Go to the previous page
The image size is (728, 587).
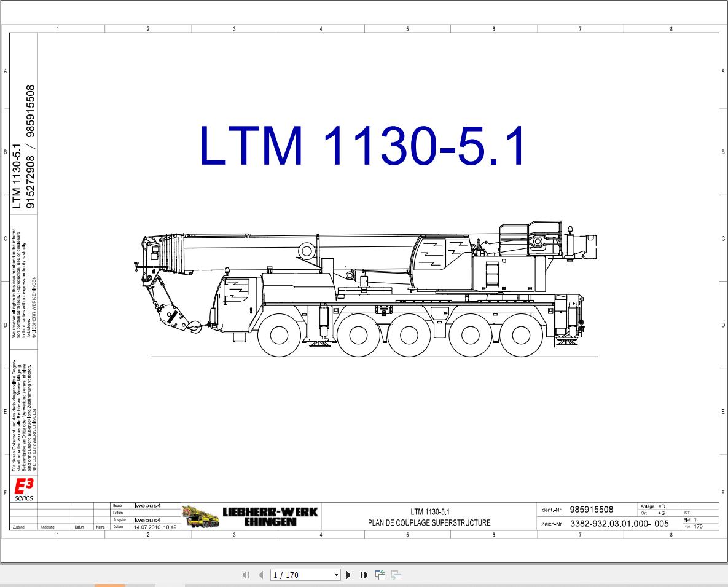pos(261,575)
